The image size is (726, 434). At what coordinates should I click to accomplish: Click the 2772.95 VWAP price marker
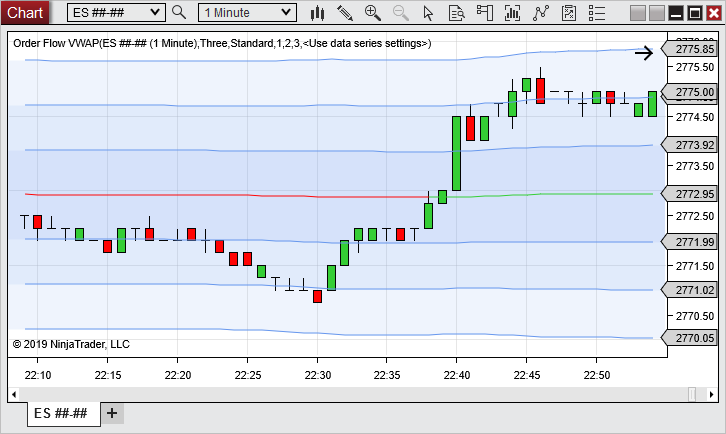click(x=692, y=194)
